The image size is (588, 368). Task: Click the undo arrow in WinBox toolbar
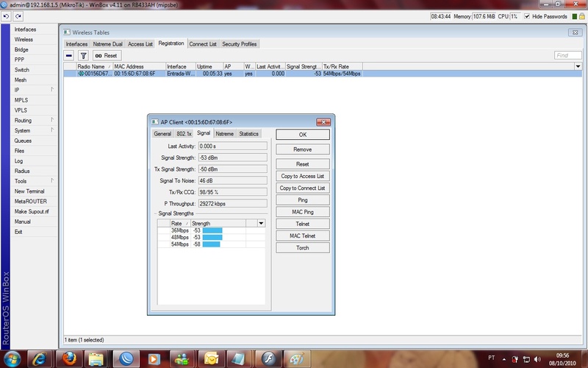7,16
